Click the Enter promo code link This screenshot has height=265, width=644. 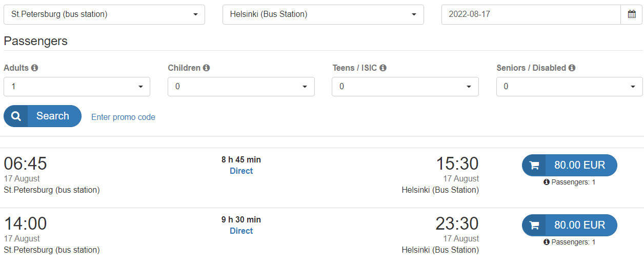(x=123, y=117)
